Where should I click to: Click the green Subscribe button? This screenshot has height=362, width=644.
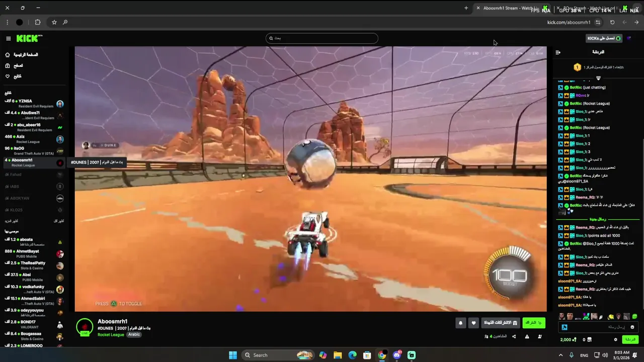click(x=534, y=323)
